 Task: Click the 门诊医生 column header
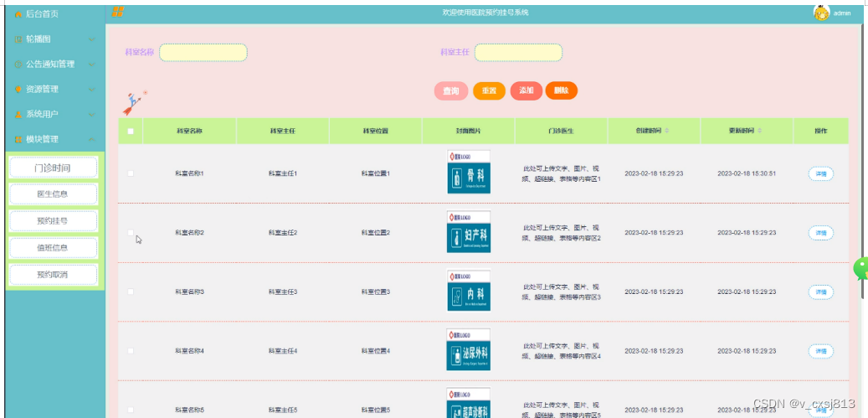pos(562,132)
